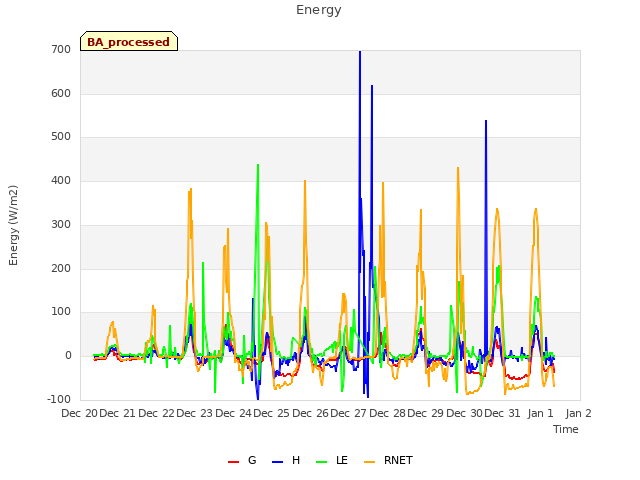Click the Dec 26 x-axis date label

tap(310, 413)
